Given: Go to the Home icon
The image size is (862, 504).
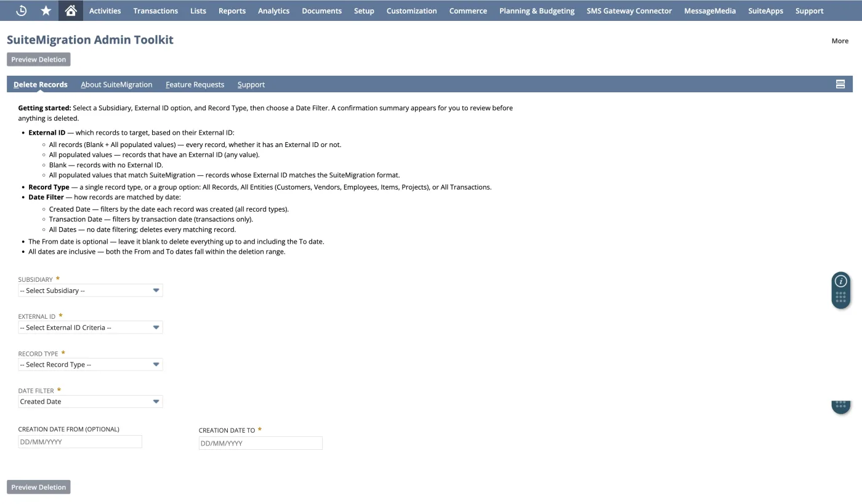Looking at the screenshot, I should 71,10.
